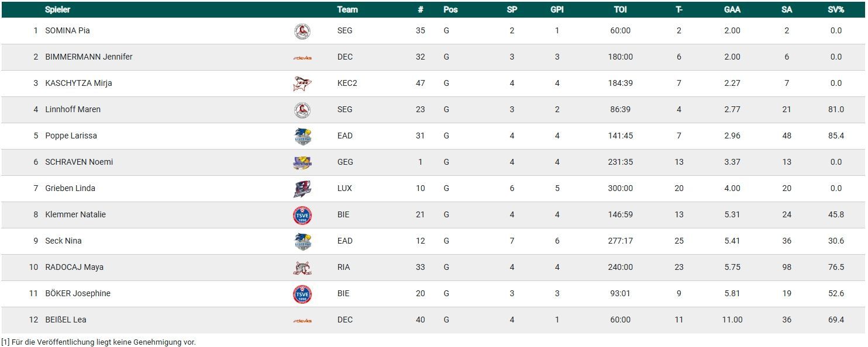Viewport: 868px width, 347px height.
Task: Sort by GPI column header
Action: 557,9
